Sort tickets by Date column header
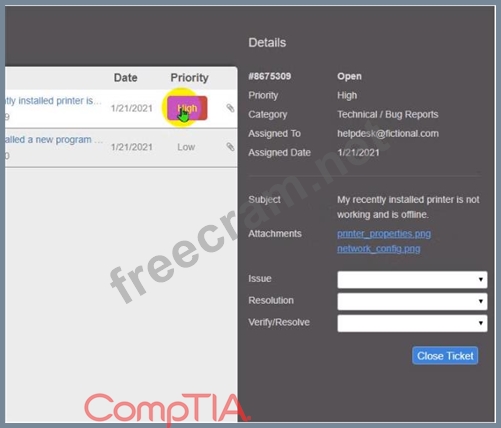This screenshot has height=428, width=501. point(125,78)
